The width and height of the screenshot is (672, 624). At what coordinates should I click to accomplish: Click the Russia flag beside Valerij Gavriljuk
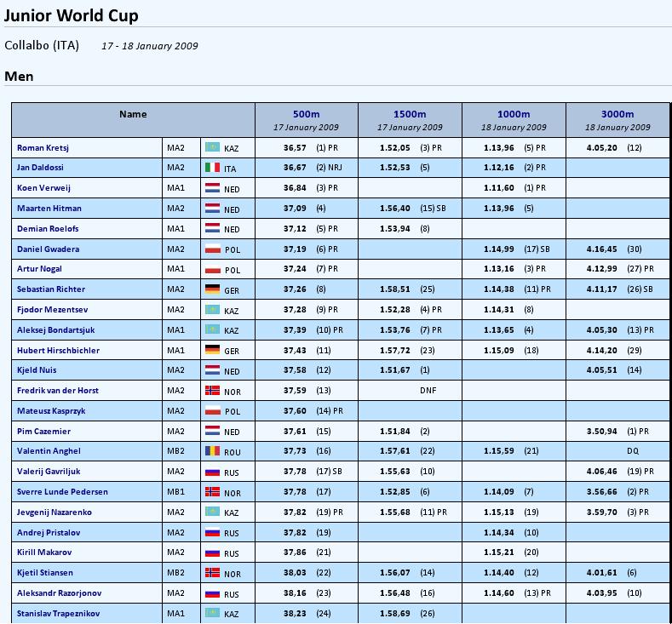(x=213, y=472)
